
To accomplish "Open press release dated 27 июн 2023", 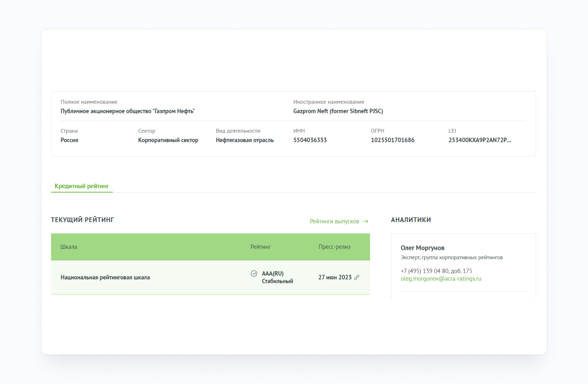I will click(x=335, y=277).
